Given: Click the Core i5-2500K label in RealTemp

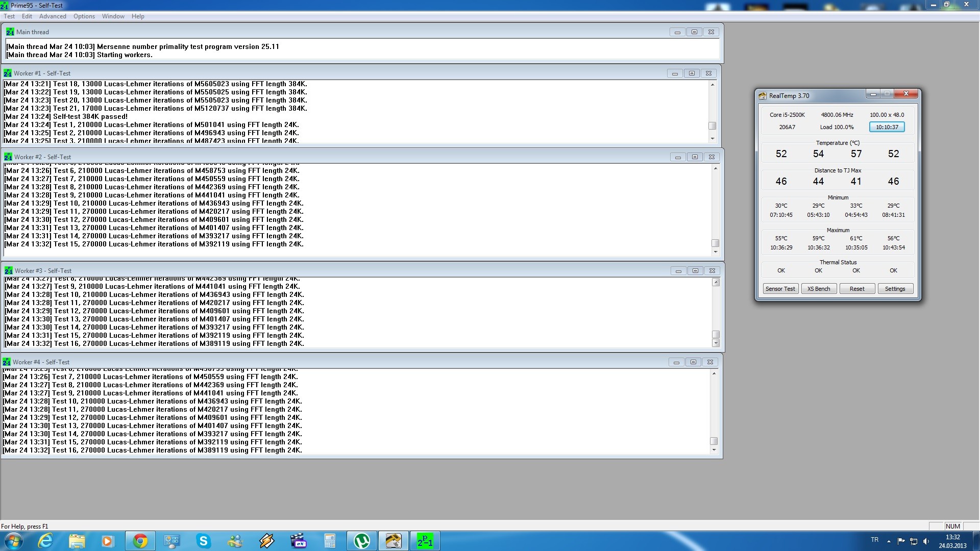Looking at the screenshot, I should pos(787,115).
